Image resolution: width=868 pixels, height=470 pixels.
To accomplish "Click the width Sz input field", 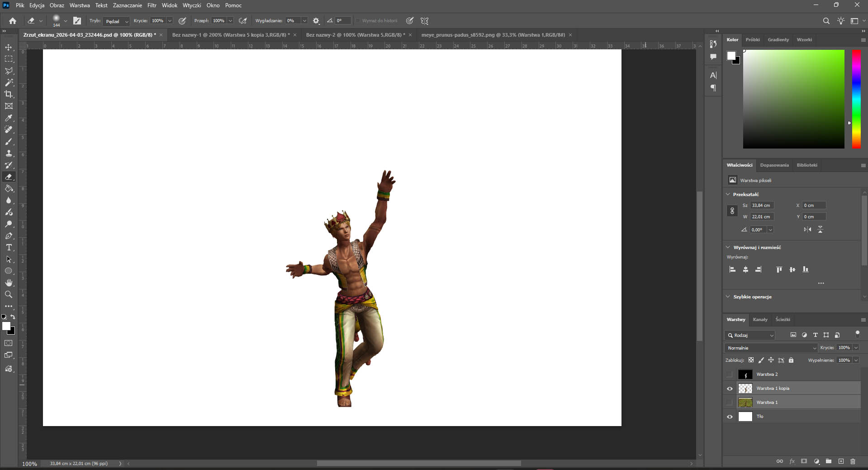I will [762, 206].
